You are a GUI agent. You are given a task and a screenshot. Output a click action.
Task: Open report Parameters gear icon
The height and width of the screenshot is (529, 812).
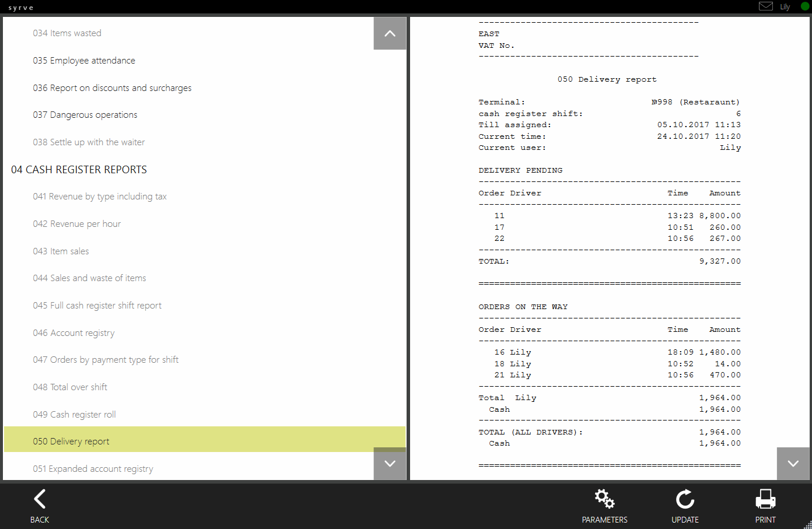tap(604, 500)
